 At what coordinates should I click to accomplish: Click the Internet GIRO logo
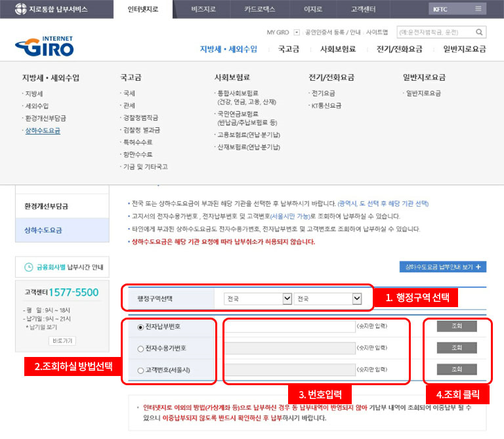[45, 47]
